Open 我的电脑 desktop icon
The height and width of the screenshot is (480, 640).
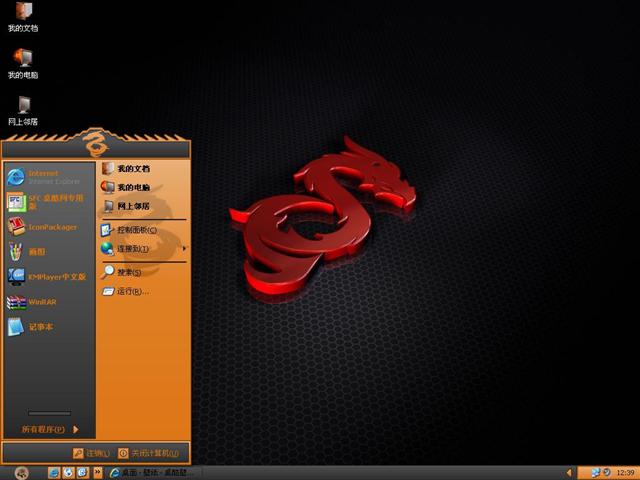(x=23, y=64)
